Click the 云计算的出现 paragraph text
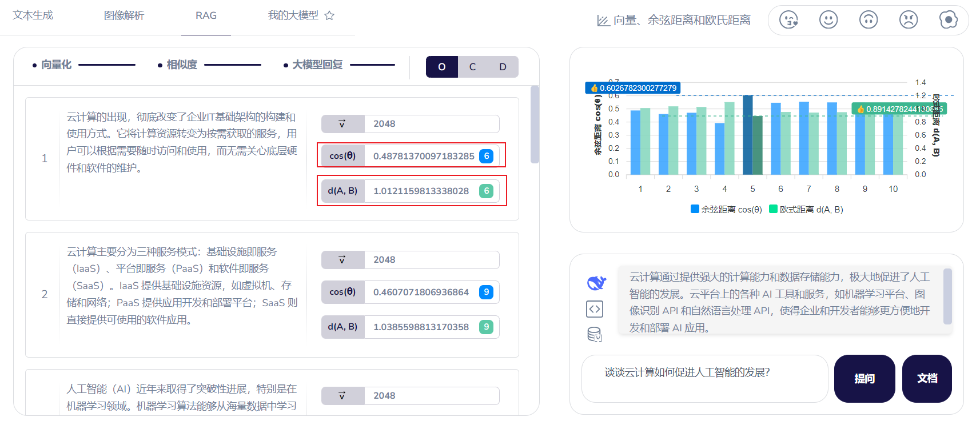The height and width of the screenshot is (421, 980). 182,142
